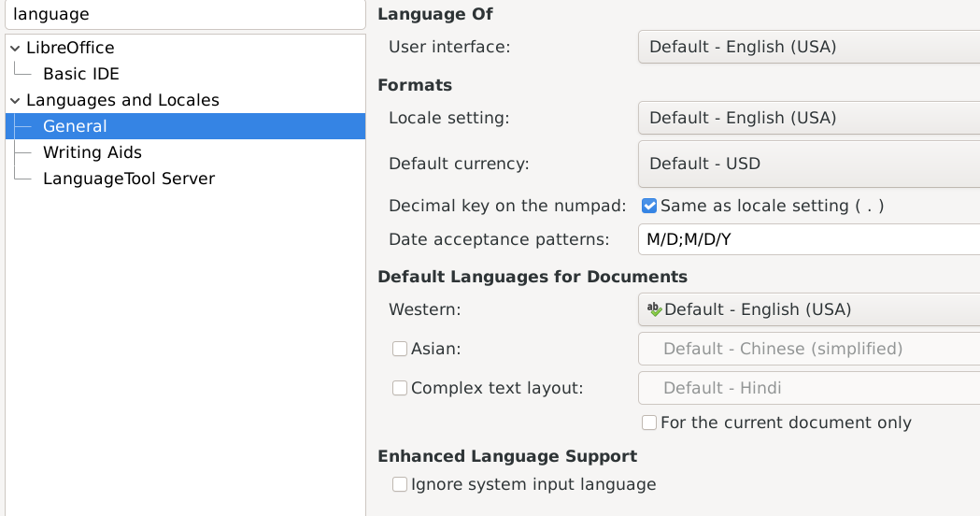Enable the Complex text layout checkbox
This screenshot has height=516, width=980.
(400, 388)
